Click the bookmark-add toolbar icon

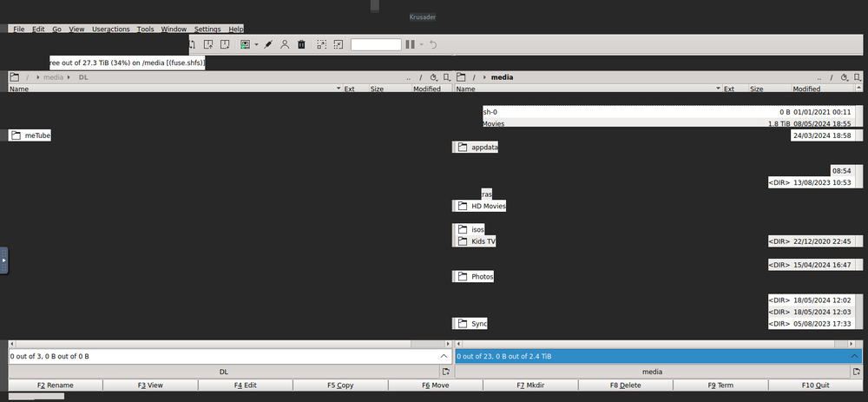click(x=225, y=44)
